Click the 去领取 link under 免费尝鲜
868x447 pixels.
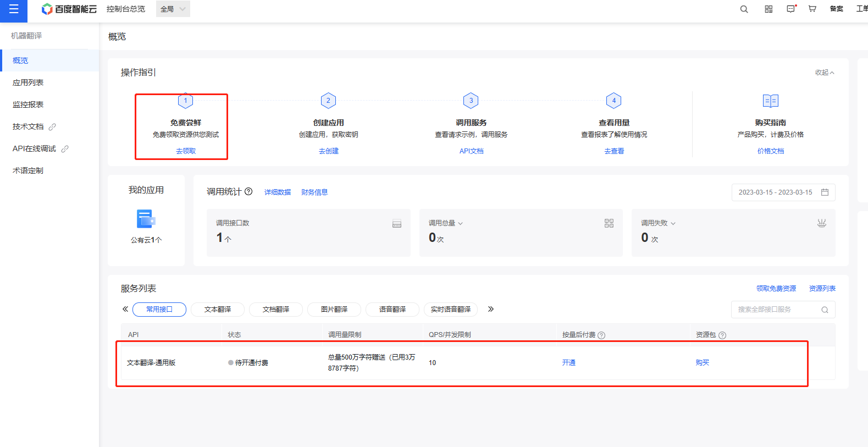click(186, 151)
